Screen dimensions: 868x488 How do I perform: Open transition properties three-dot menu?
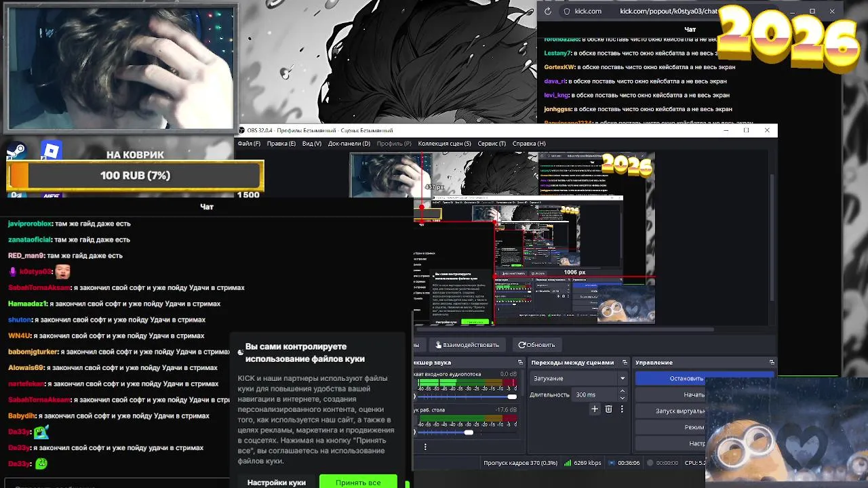pyautogui.click(x=622, y=409)
